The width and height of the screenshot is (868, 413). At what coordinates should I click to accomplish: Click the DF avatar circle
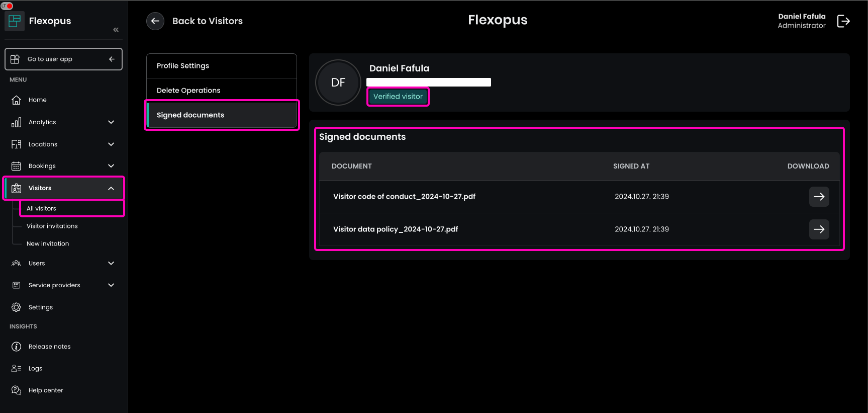pos(338,82)
